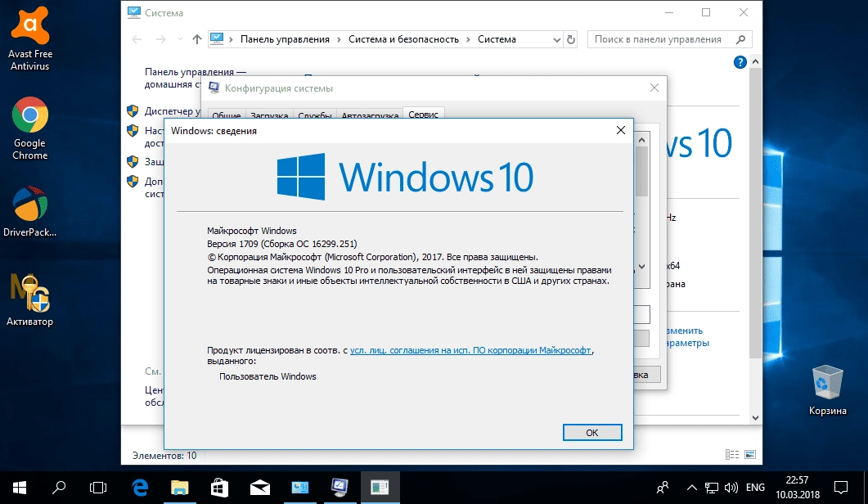Image resolution: width=868 pixels, height=504 pixels.
Task: Click the control panel search field
Action: coord(670,39)
